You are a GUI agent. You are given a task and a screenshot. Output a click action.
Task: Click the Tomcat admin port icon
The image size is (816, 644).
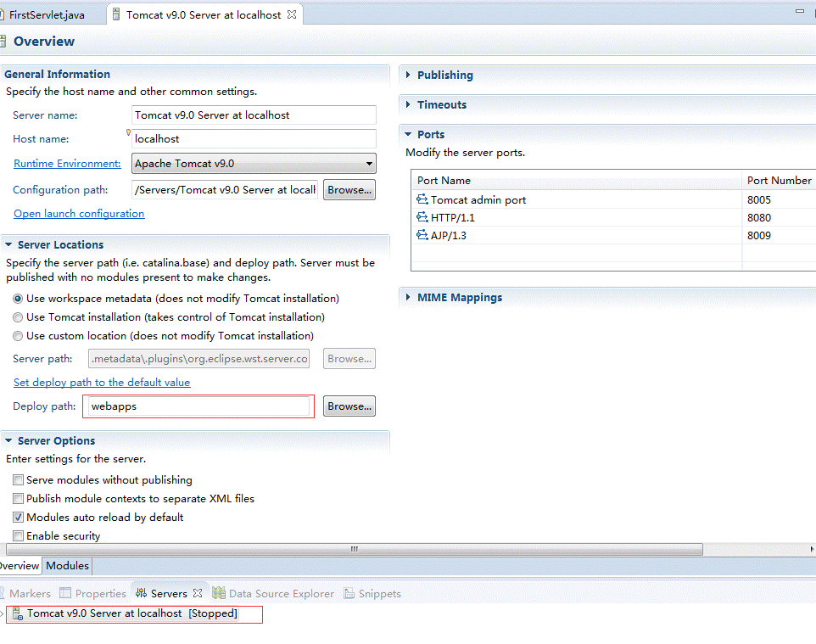click(x=422, y=199)
